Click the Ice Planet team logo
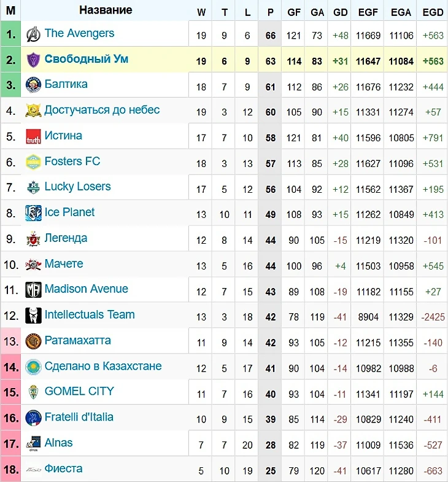Viewport: 448px width, 482px height. point(33,213)
